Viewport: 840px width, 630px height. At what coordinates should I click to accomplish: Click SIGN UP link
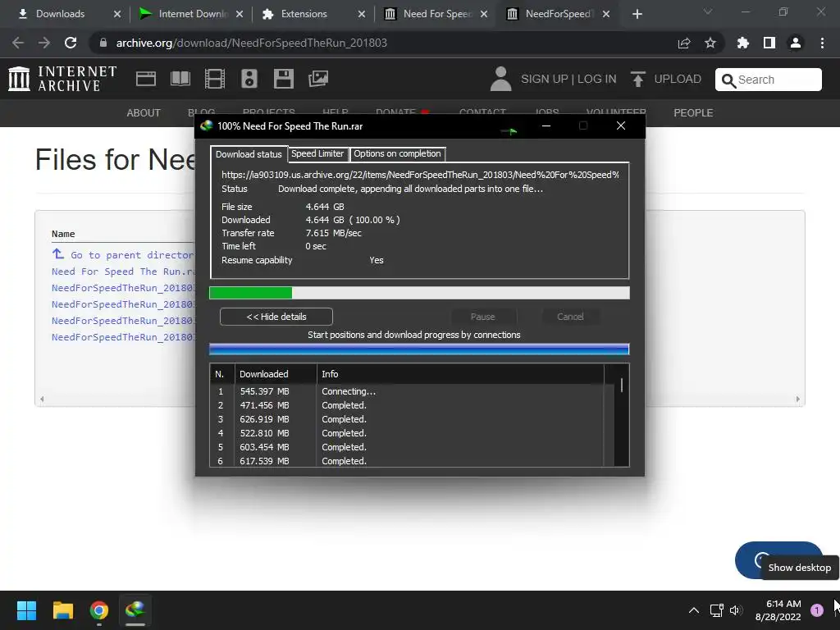click(x=545, y=80)
